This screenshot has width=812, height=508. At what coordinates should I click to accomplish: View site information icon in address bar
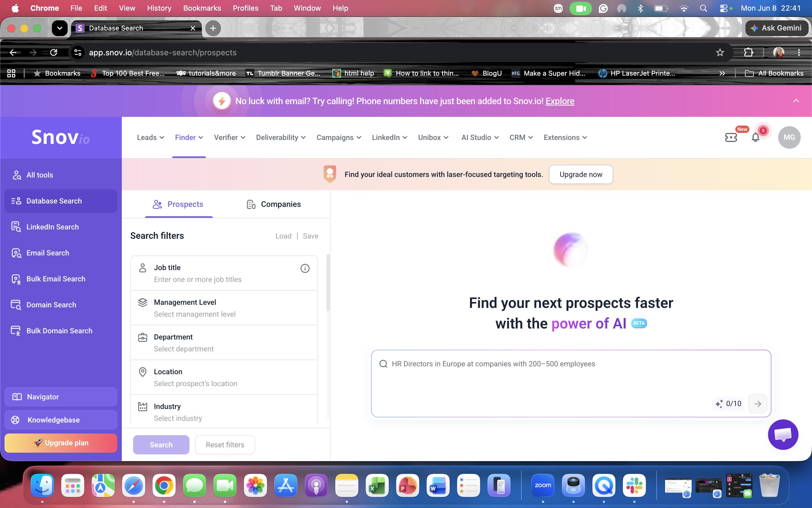coord(78,52)
